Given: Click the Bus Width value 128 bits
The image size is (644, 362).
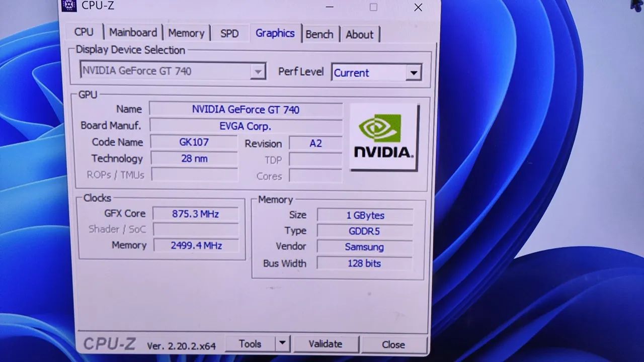Looking at the screenshot, I should point(364,263).
